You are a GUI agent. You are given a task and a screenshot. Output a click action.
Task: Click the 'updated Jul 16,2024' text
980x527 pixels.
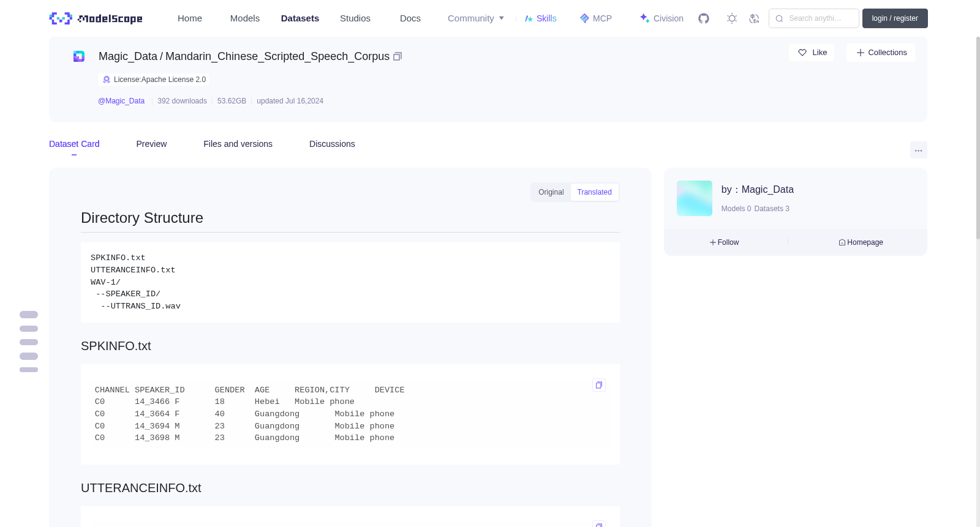[x=290, y=101]
